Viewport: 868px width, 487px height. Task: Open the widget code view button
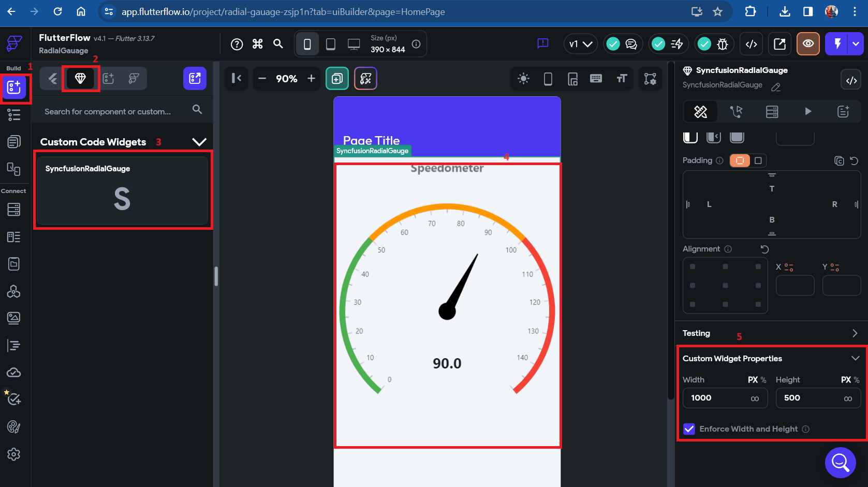coord(851,80)
